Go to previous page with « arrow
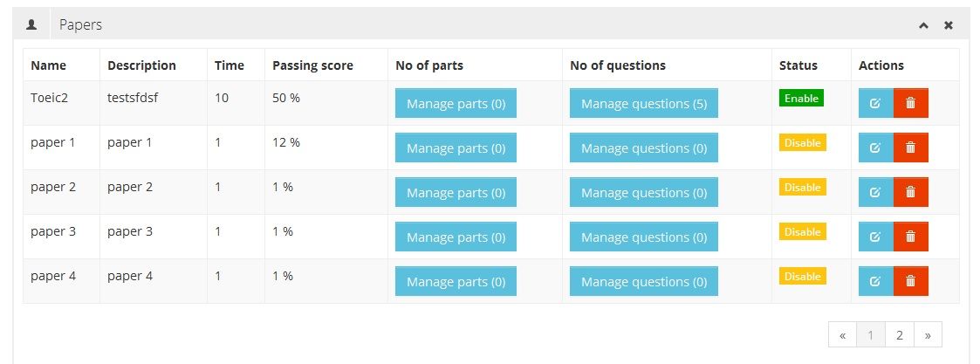This screenshot has width=980, height=364. [842, 334]
